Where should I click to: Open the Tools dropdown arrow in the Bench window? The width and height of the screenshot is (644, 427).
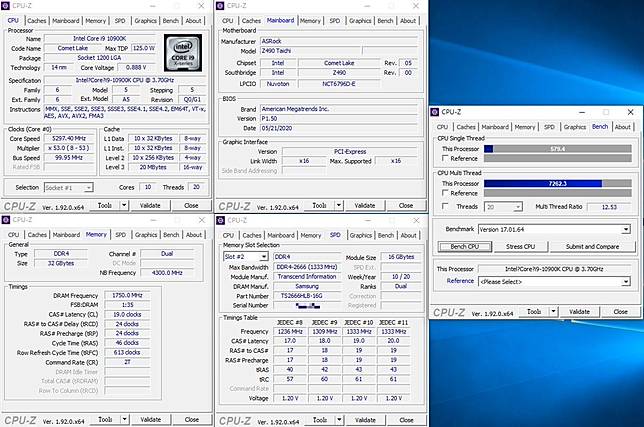click(x=554, y=312)
